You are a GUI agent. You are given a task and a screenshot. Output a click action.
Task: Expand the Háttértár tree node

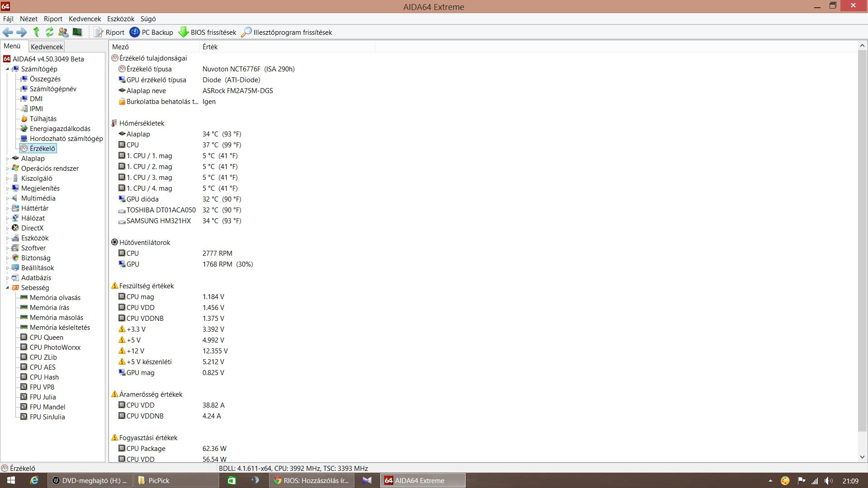[x=7, y=208]
